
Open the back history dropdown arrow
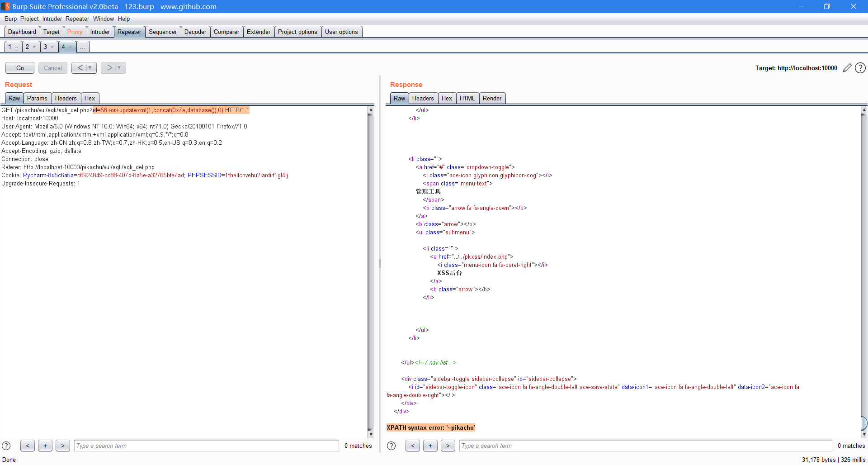(90, 68)
